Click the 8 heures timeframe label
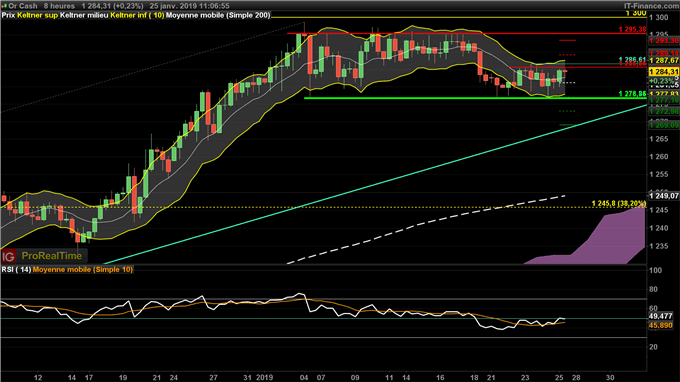The image size is (680, 382). click(x=59, y=6)
